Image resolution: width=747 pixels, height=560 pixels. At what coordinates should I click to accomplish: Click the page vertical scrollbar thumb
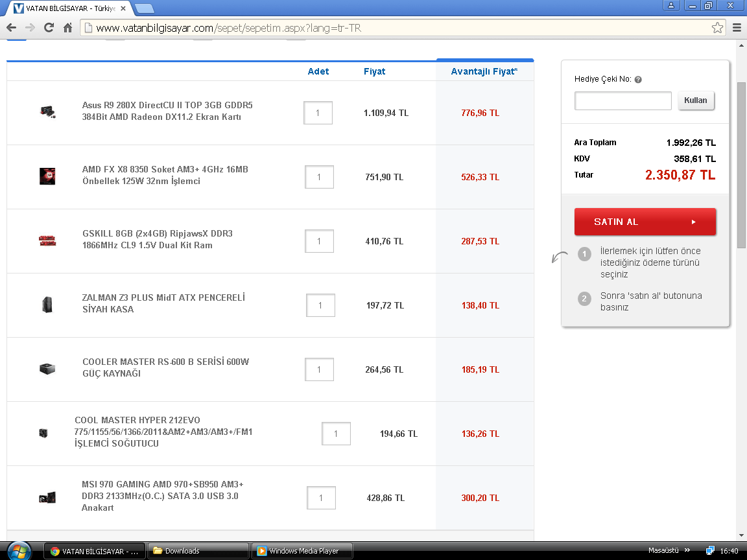click(741, 165)
